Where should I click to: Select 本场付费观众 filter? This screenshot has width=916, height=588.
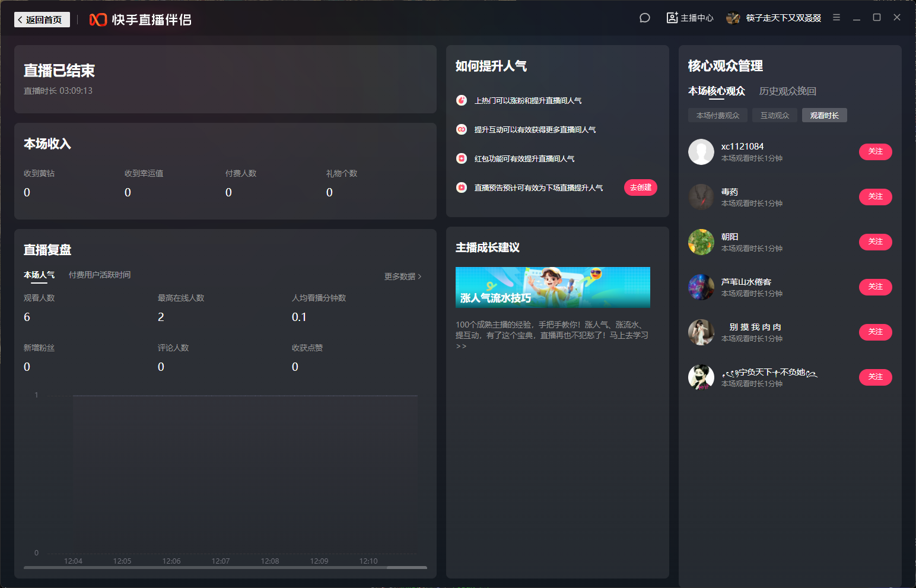click(718, 115)
